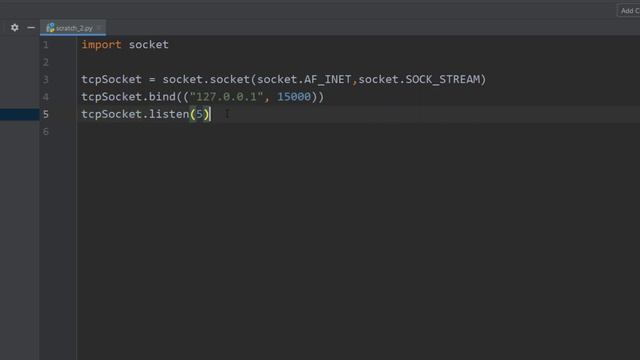Click the port number 15000
This screenshot has height=360, width=640.
pos(294,97)
